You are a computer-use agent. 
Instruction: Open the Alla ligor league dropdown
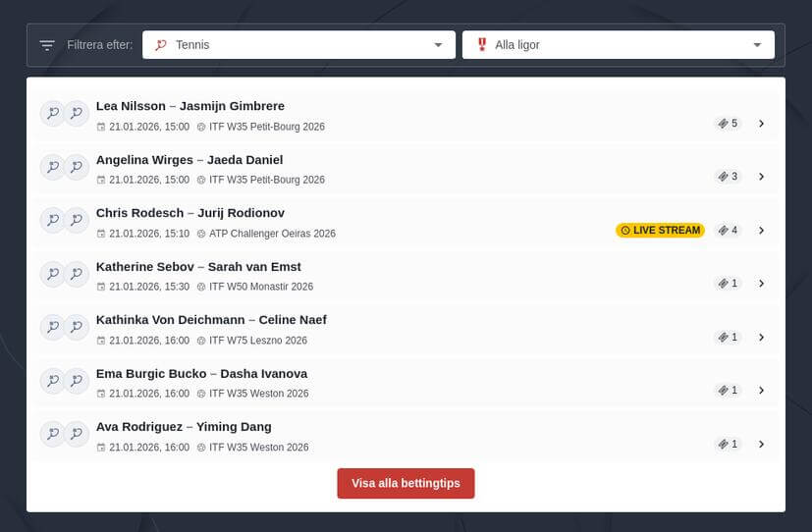618,45
